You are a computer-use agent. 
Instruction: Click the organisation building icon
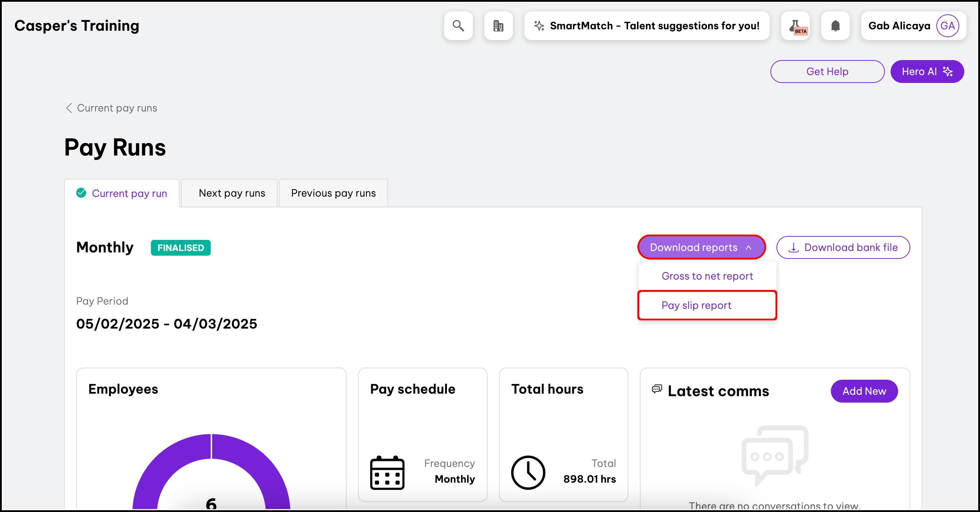(x=498, y=26)
